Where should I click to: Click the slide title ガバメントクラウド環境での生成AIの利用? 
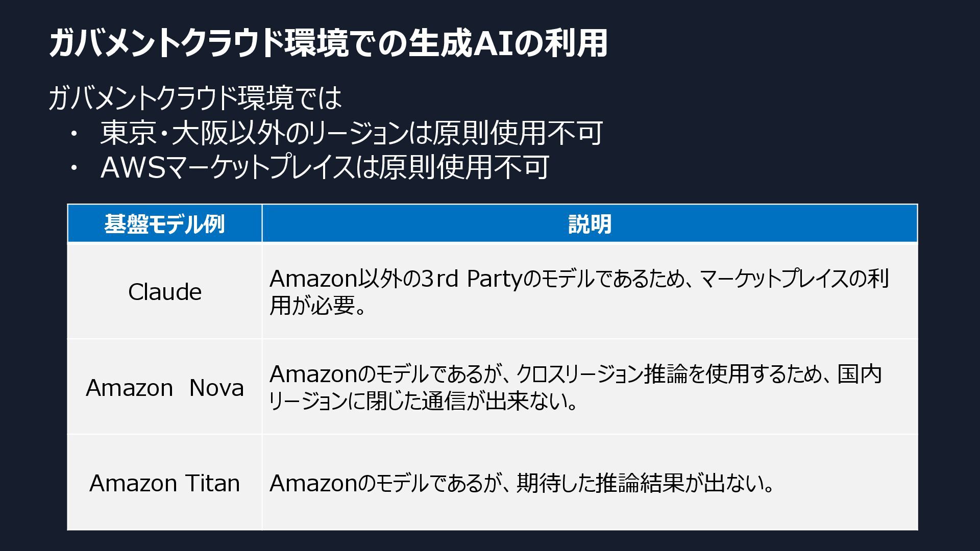click(x=328, y=43)
